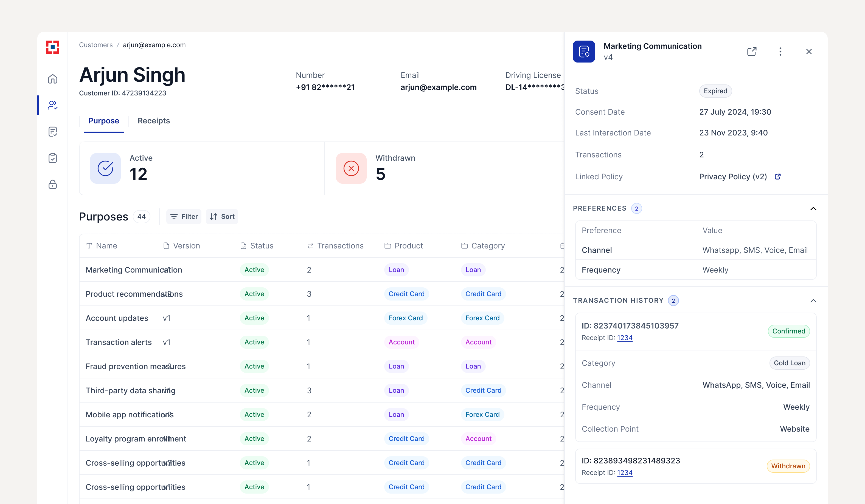Click the Version column header
Viewport: 865px width, 504px height.
coord(182,246)
